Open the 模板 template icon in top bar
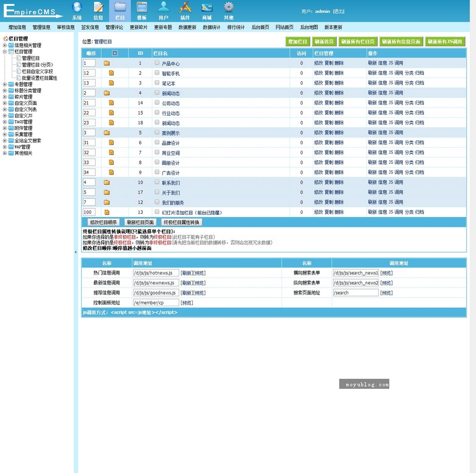The height and width of the screenshot is (473, 476). click(x=142, y=11)
